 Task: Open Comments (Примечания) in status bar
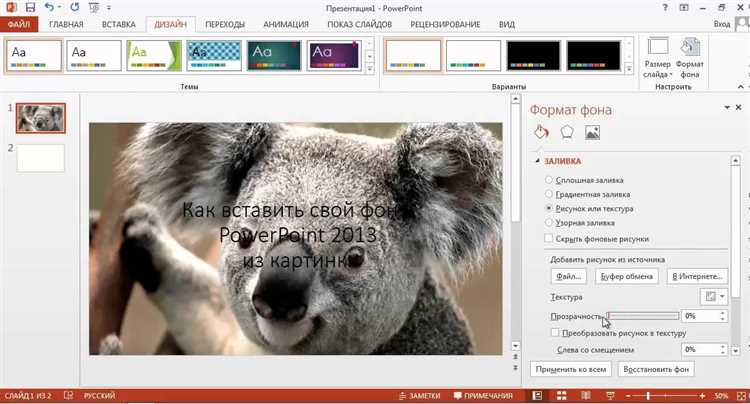(x=483, y=396)
